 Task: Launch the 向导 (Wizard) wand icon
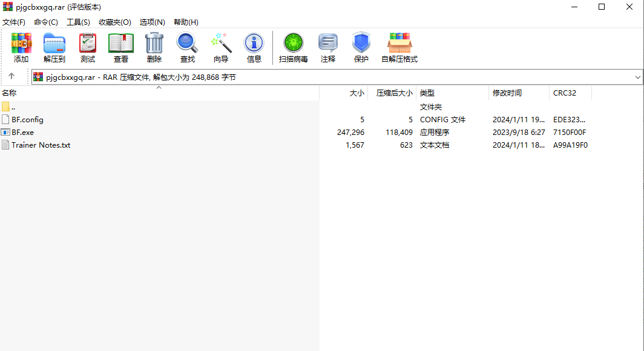pyautogui.click(x=221, y=47)
